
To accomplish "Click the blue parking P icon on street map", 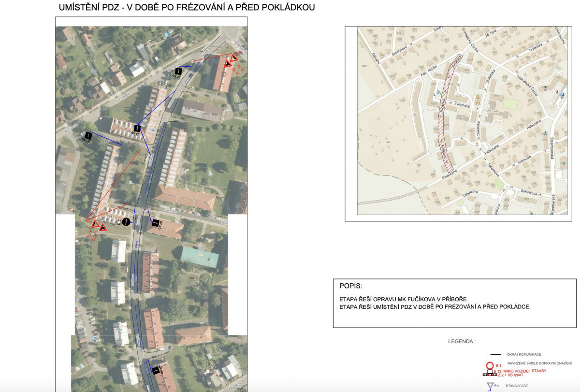I will (562, 95).
